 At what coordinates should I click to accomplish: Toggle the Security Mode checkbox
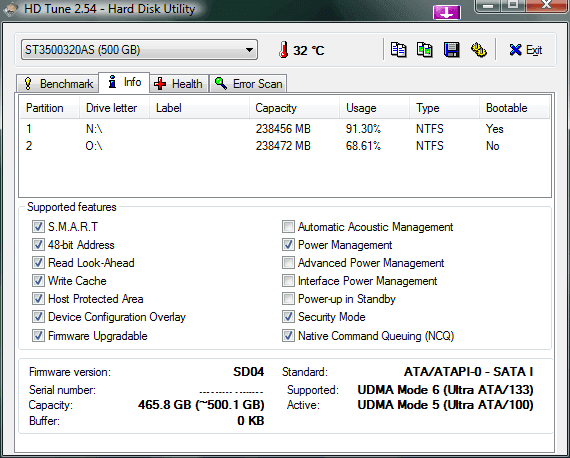point(288,316)
